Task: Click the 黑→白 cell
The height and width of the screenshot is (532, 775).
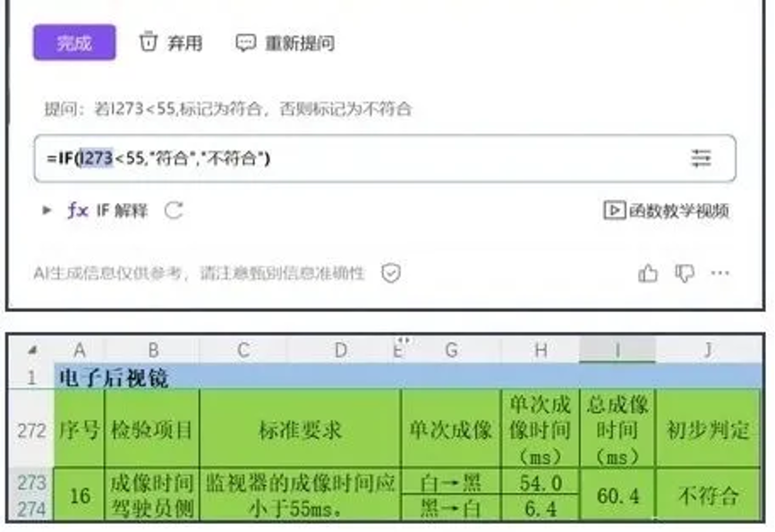Action: click(451, 508)
